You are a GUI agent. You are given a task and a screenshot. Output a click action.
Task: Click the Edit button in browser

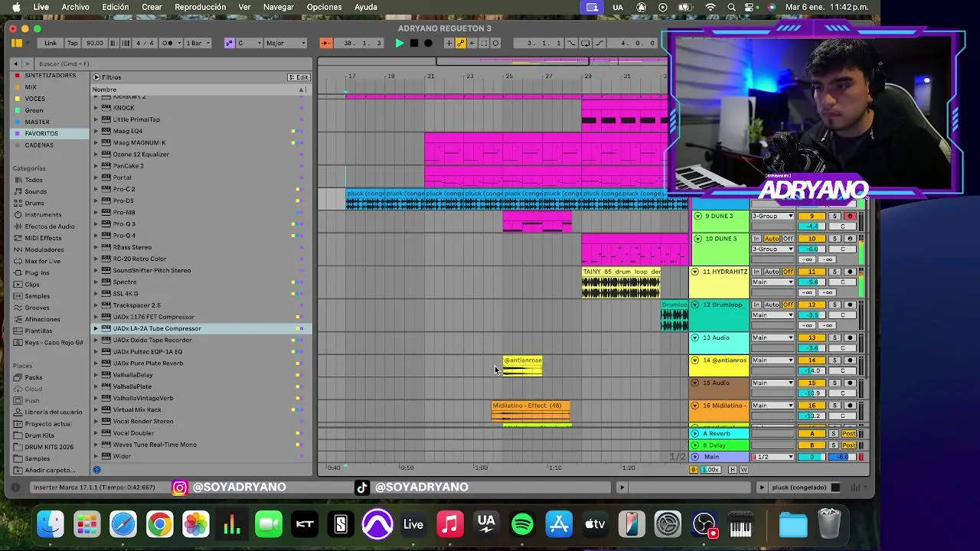click(299, 77)
